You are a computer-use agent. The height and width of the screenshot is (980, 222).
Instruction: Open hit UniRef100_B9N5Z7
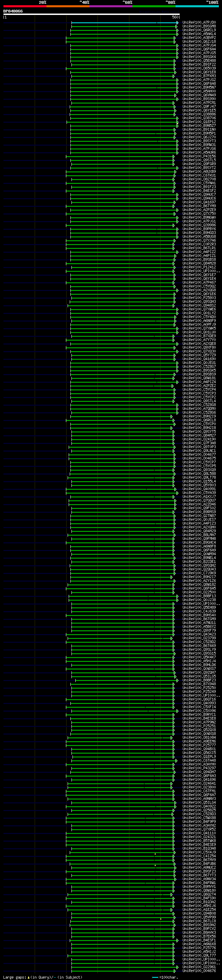[x=199, y=125]
